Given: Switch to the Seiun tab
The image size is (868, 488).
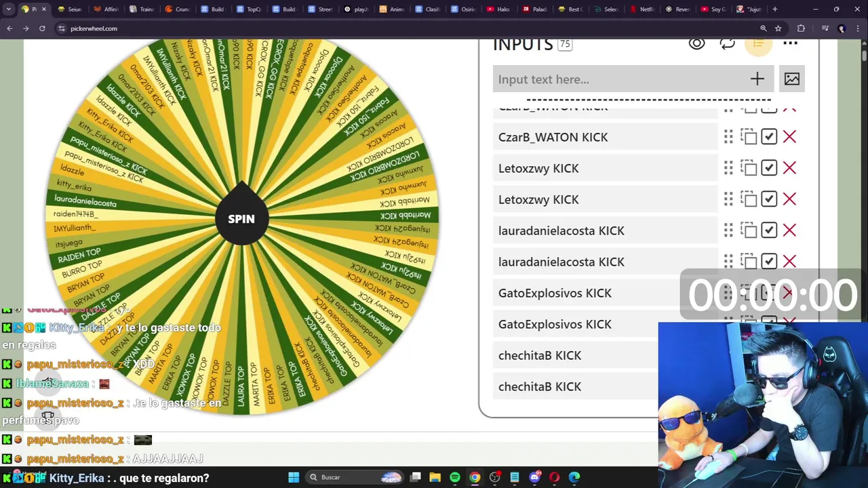Looking at the screenshot, I should point(71,9).
